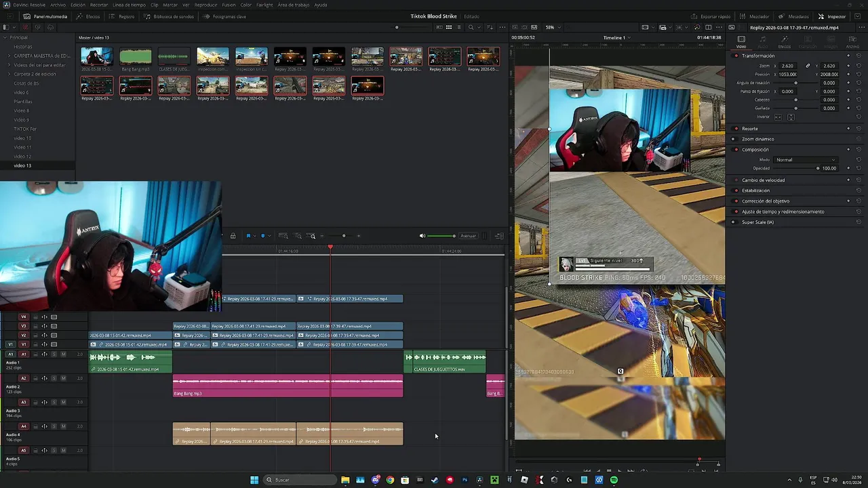
Task: Open the Línea de tiempo menu
Action: coord(129,5)
